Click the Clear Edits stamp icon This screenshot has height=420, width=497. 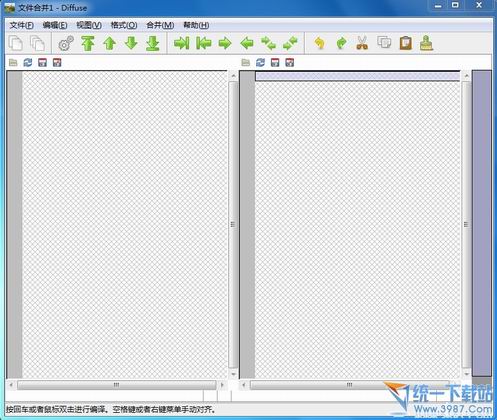[426, 43]
